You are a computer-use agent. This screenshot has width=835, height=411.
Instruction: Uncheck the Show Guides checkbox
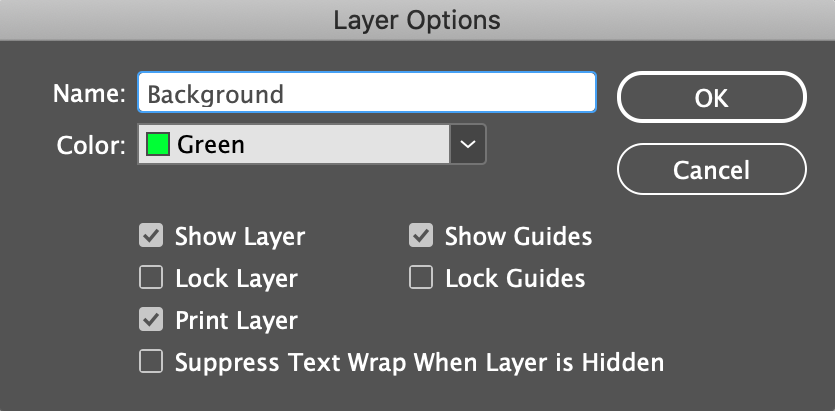pos(421,236)
